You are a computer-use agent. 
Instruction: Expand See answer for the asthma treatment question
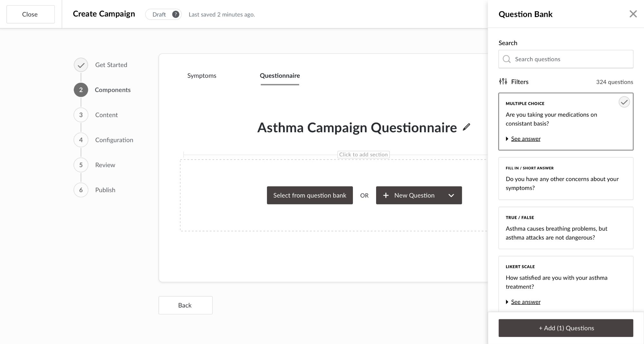coord(525,302)
